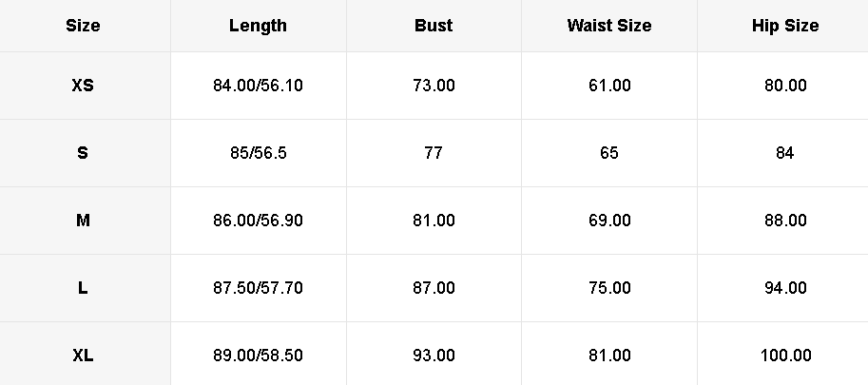This screenshot has height=385, width=868.
Task: Select the S size row label
Action: 83,153
